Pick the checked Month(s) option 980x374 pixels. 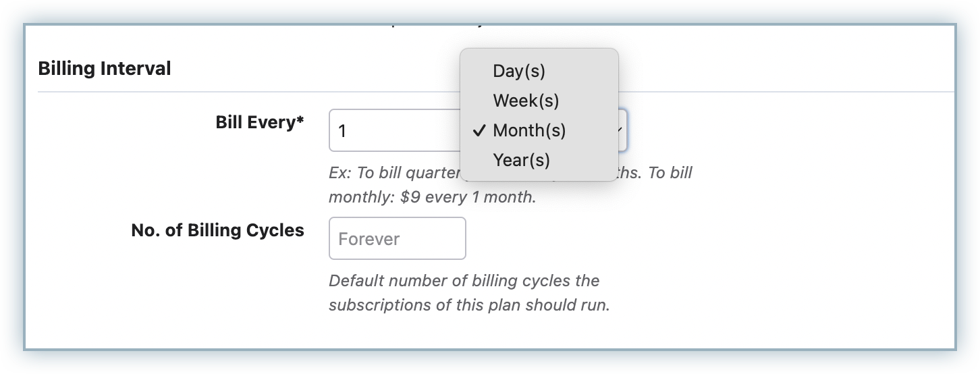529,130
